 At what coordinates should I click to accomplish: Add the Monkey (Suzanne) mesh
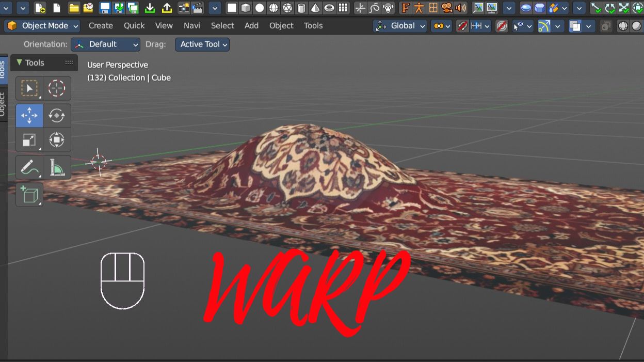(388, 8)
